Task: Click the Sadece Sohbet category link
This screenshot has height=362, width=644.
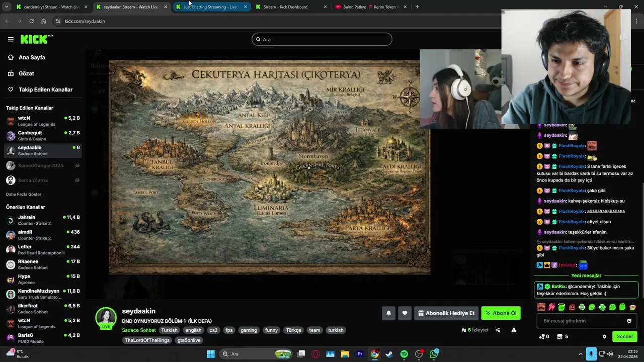Action: point(139,330)
